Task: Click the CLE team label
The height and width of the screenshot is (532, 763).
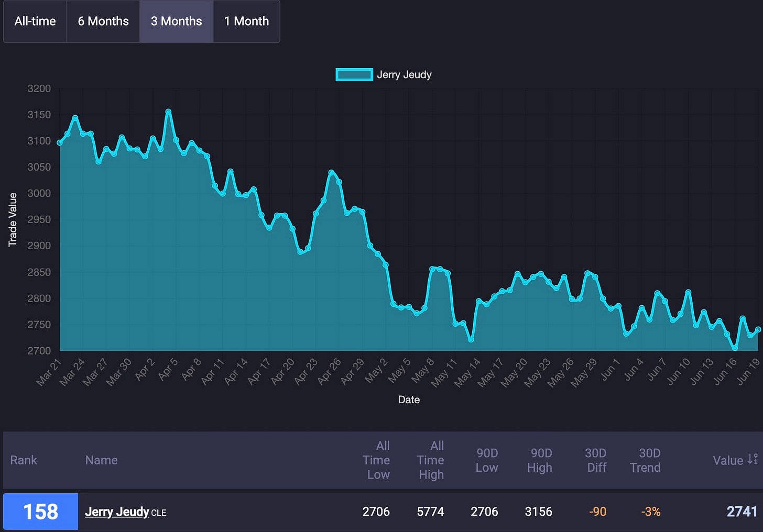Action: (159, 513)
